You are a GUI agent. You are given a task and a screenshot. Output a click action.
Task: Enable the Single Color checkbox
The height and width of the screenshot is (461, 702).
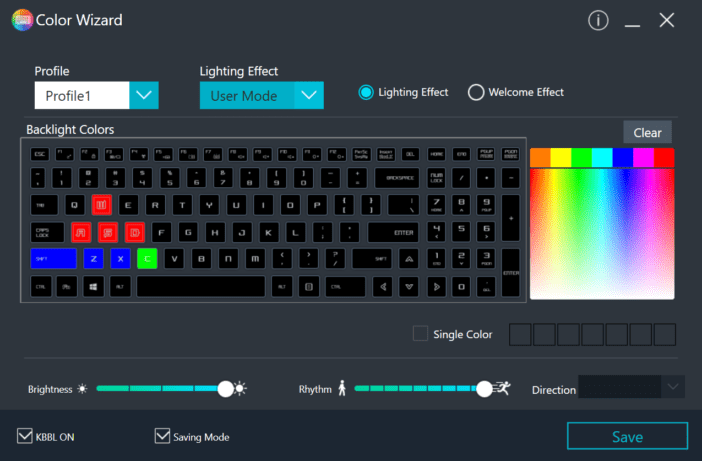(420, 333)
